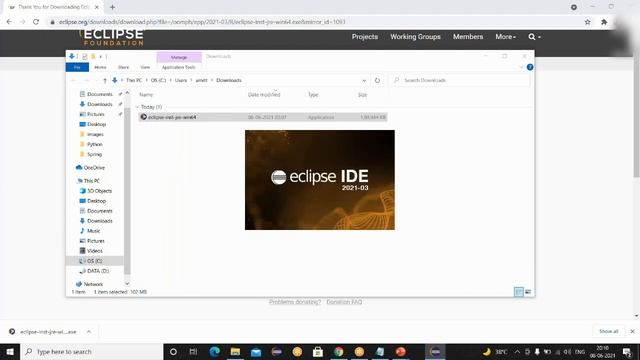Open Desktop under Quick access
The height and width of the screenshot is (360, 640).
point(96,124)
